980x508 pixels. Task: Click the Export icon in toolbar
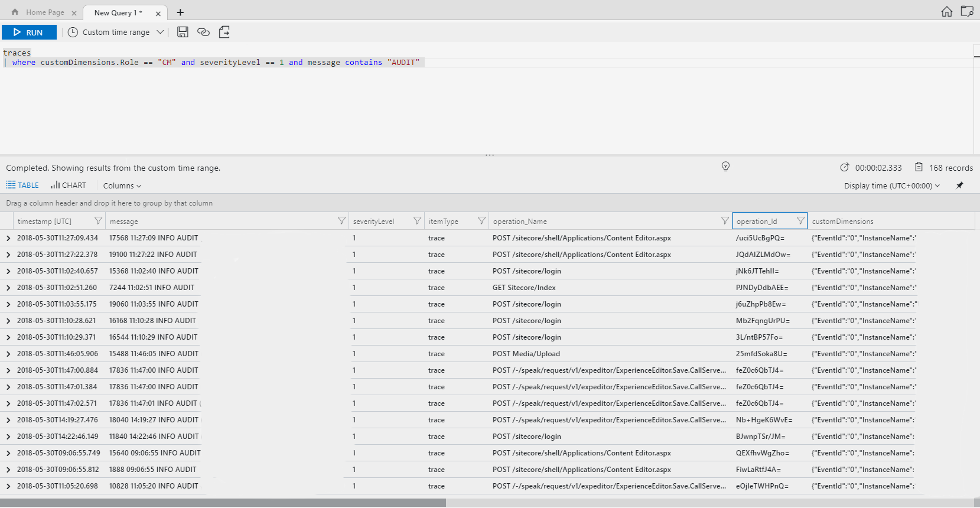224,32
